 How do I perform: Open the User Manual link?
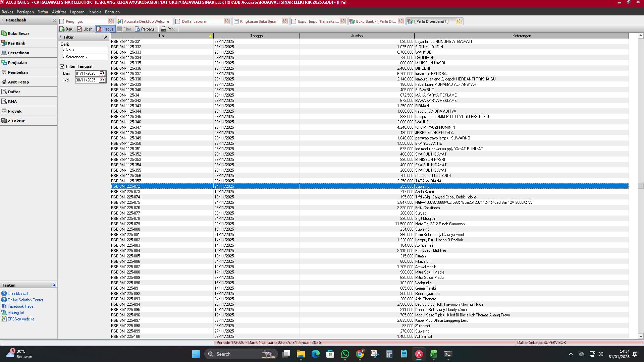coord(17,293)
